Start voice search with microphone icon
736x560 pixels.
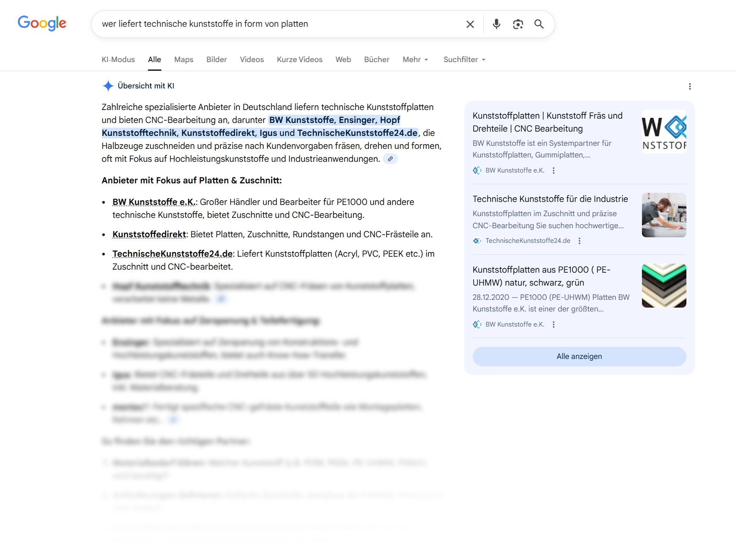tap(496, 24)
